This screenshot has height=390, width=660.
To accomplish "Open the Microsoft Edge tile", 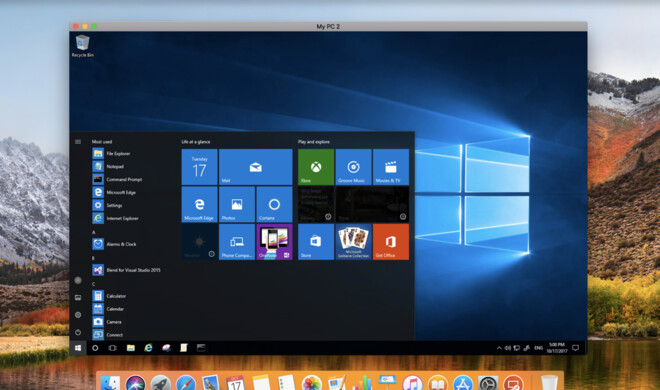I will [x=200, y=204].
